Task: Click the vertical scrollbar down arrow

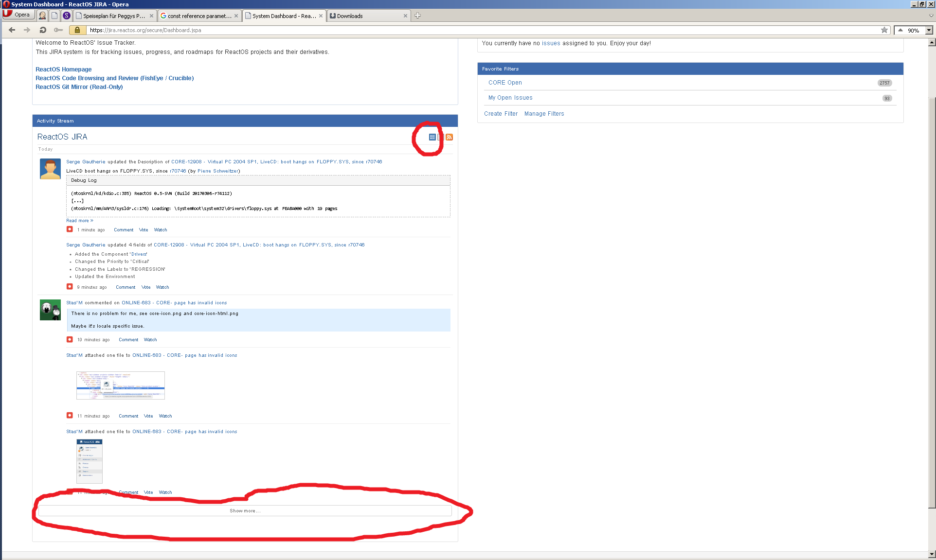Action: (932, 554)
